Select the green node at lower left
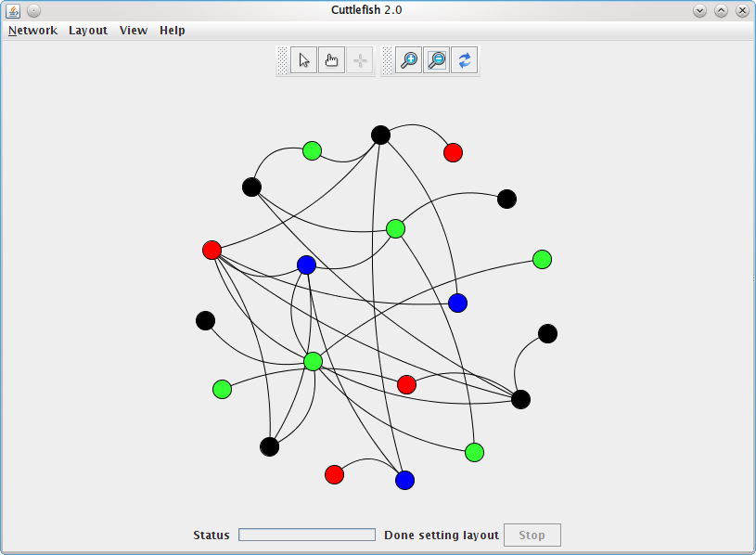756x555 pixels. (x=223, y=389)
